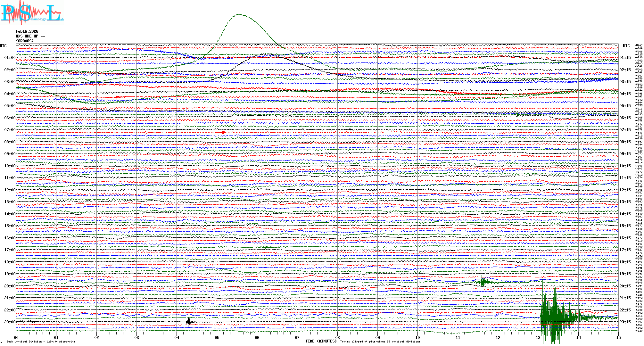The width and height of the screenshot is (644, 346).
Task: Click the TIME (MINUTES) axis title
Action: click(x=321, y=341)
